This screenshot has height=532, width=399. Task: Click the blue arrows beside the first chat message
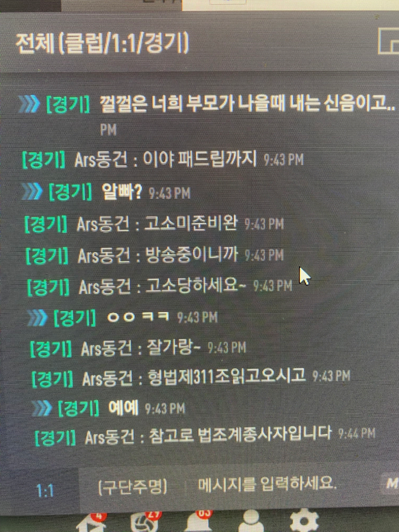pyautogui.click(x=29, y=104)
